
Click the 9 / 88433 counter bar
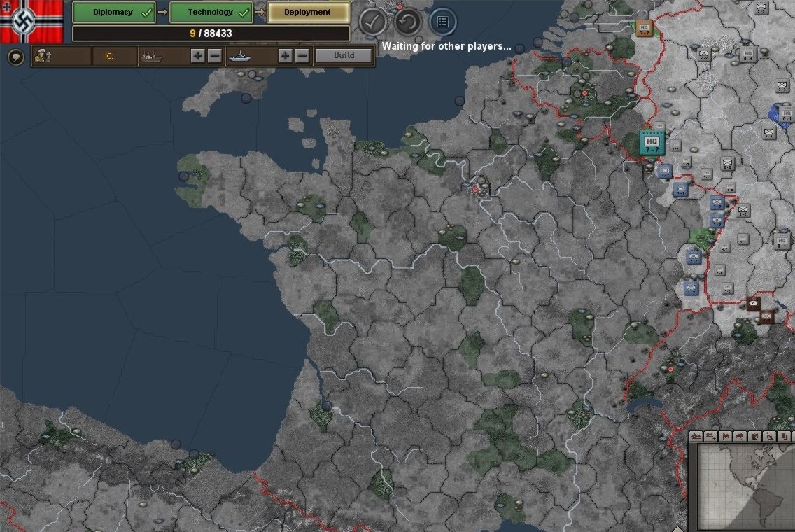pos(211,34)
